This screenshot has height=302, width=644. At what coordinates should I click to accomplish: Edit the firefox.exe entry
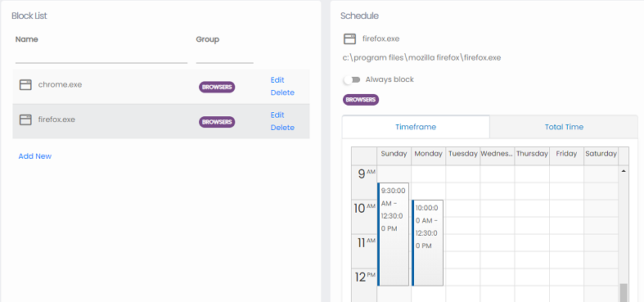click(277, 115)
